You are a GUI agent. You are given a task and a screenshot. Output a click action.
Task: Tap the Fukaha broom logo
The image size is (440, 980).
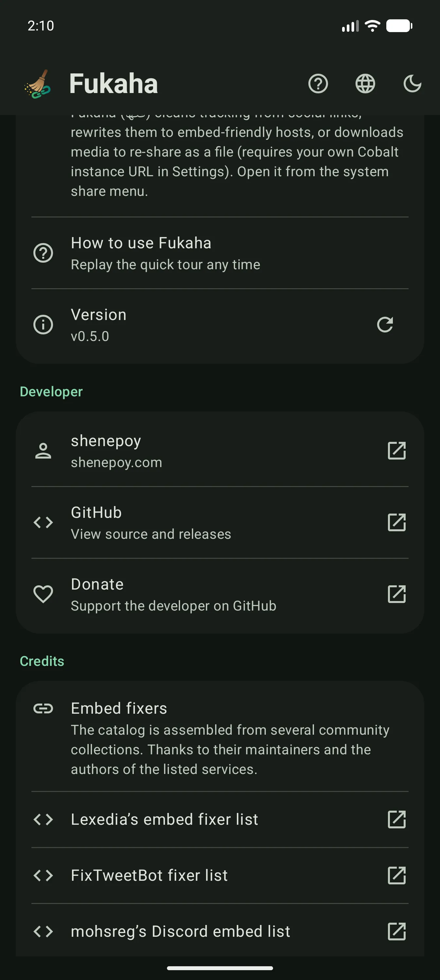click(38, 84)
